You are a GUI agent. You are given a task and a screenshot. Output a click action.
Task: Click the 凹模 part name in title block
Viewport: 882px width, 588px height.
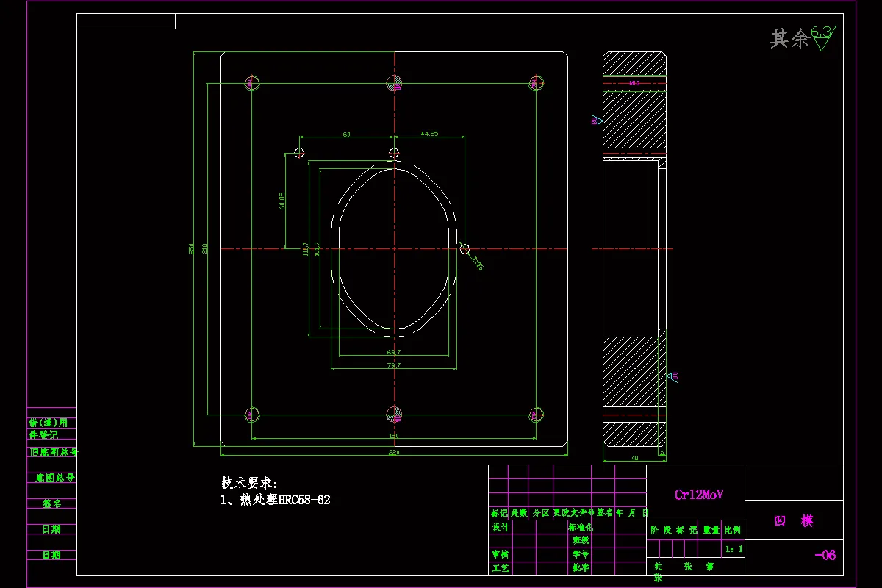coord(794,521)
